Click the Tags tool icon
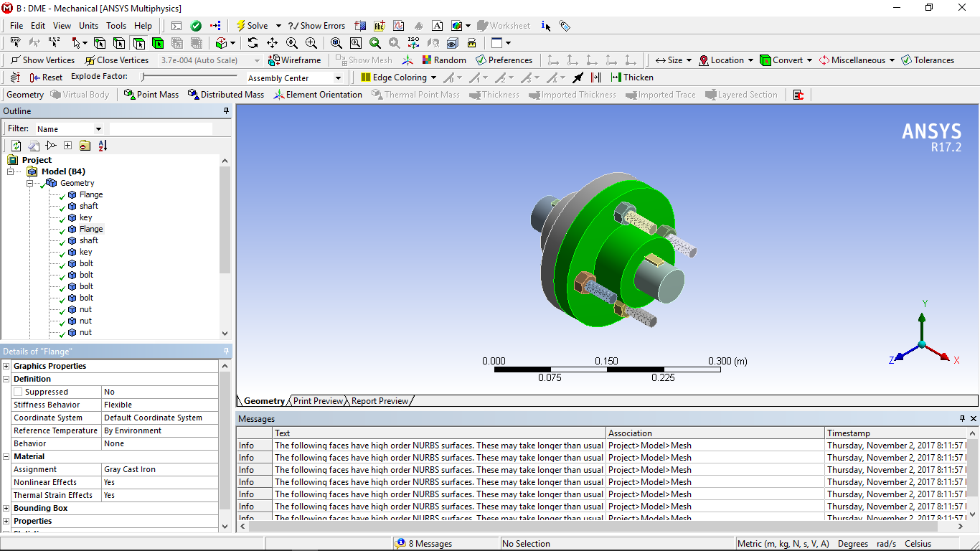 point(565,26)
